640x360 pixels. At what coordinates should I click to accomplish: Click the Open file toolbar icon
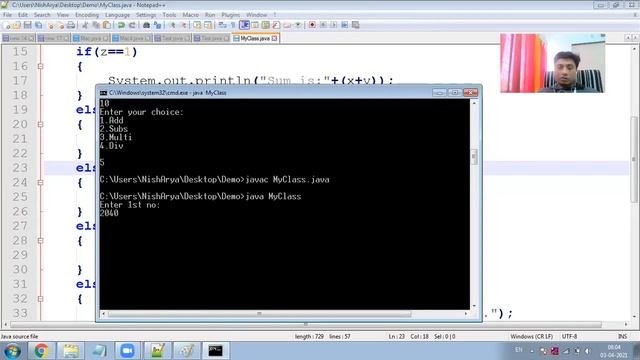(x=17, y=25)
